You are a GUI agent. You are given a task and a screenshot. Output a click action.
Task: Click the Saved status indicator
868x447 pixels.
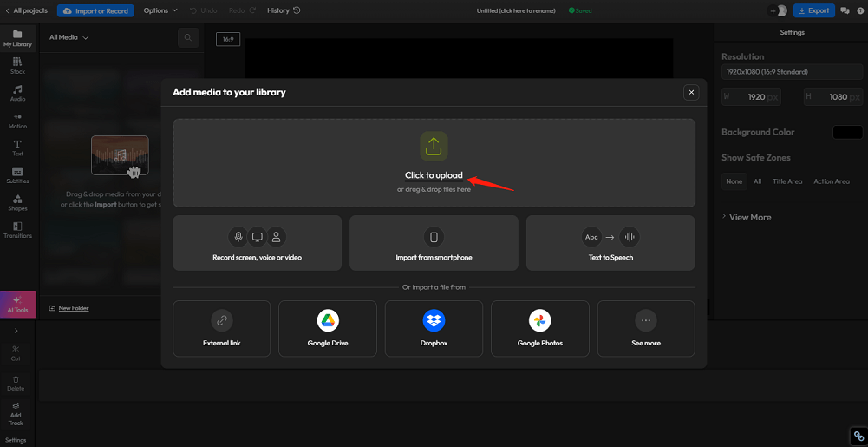[x=580, y=10]
